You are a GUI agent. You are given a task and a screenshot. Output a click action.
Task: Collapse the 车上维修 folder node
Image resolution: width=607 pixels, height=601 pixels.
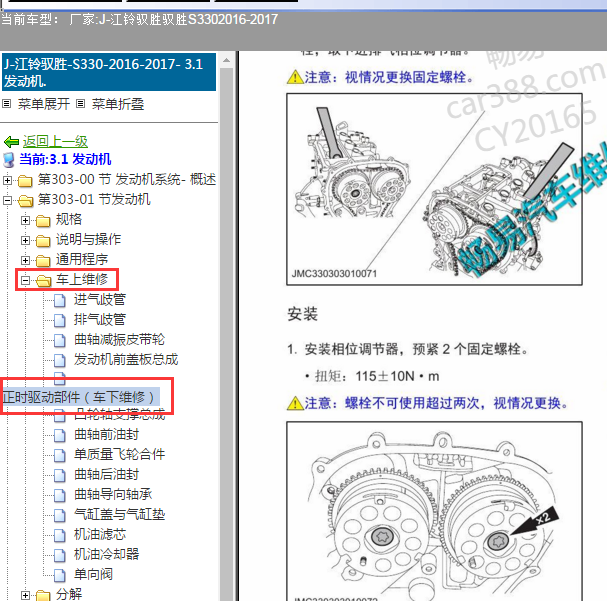coord(25,281)
